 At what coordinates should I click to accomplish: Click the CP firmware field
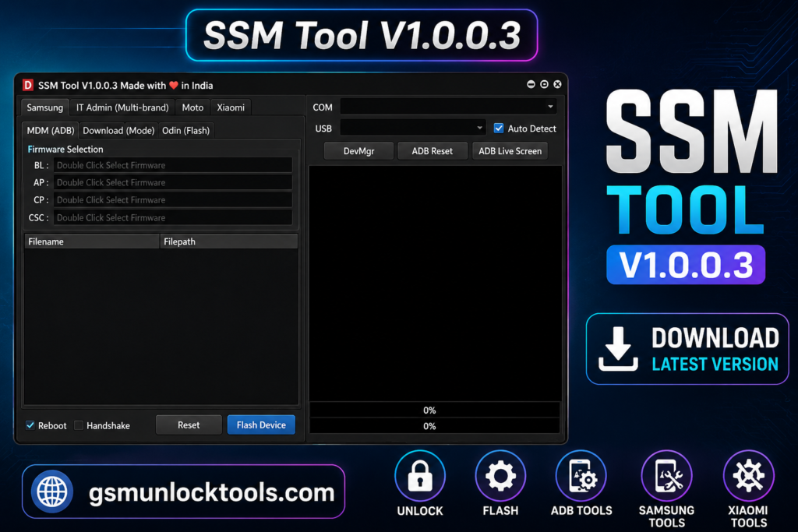pyautogui.click(x=172, y=200)
